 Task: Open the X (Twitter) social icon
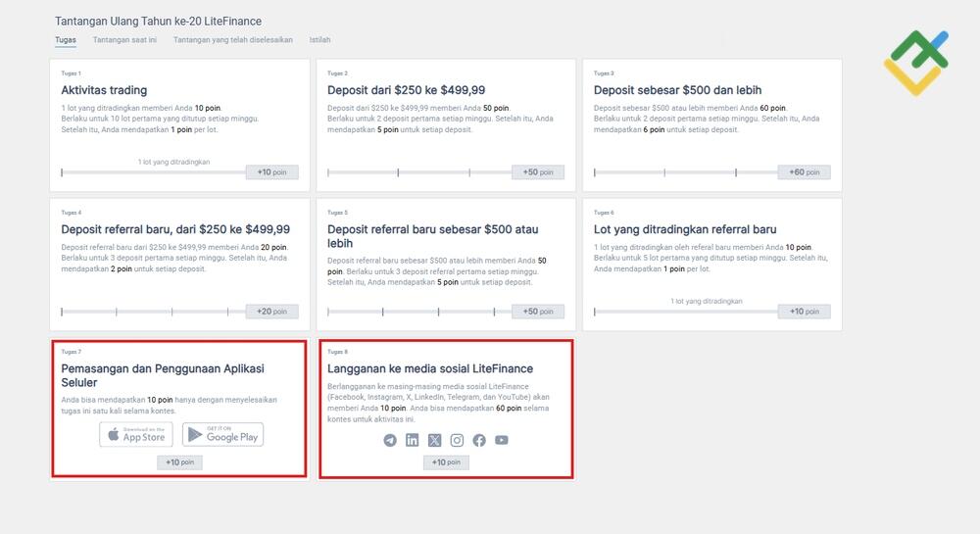point(434,440)
